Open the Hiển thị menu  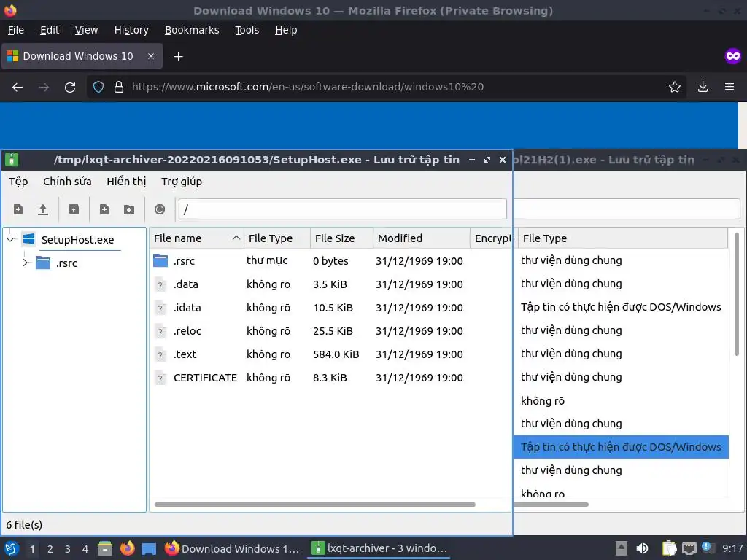tap(126, 182)
